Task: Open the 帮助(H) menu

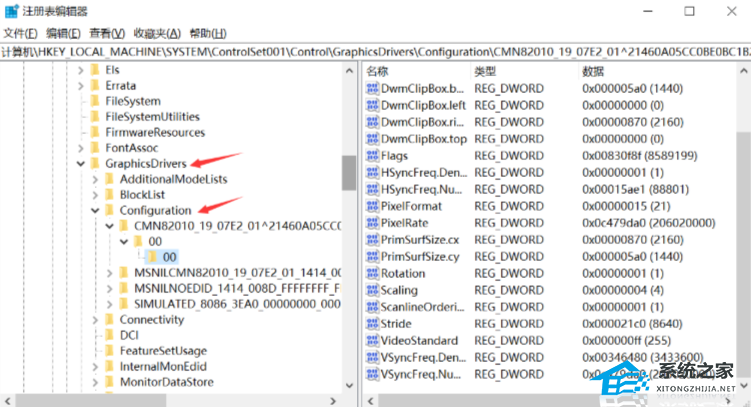Action: coord(208,34)
